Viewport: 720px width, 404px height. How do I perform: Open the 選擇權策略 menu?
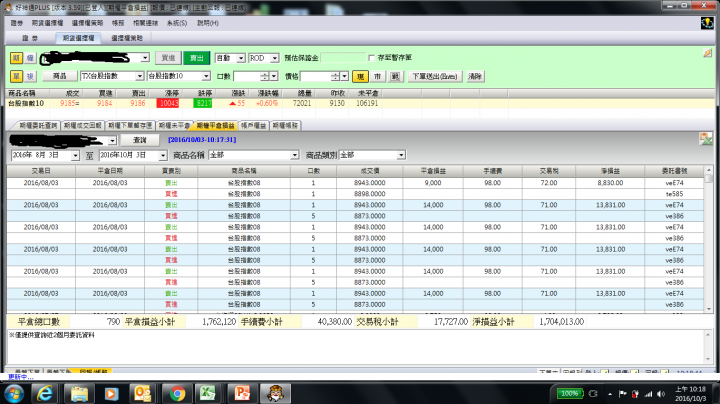point(87,23)
